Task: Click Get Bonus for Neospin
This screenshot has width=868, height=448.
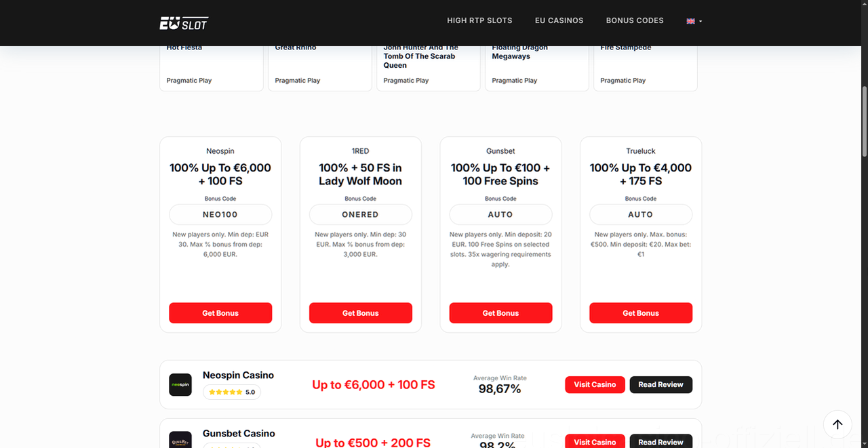Action: pos(220,313)
